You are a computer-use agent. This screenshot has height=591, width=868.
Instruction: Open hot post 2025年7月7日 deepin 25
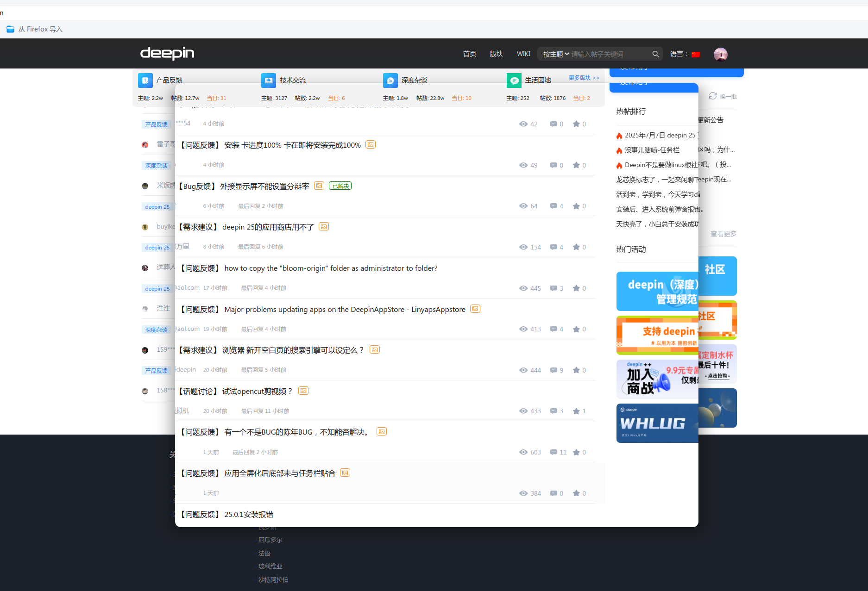660,135
